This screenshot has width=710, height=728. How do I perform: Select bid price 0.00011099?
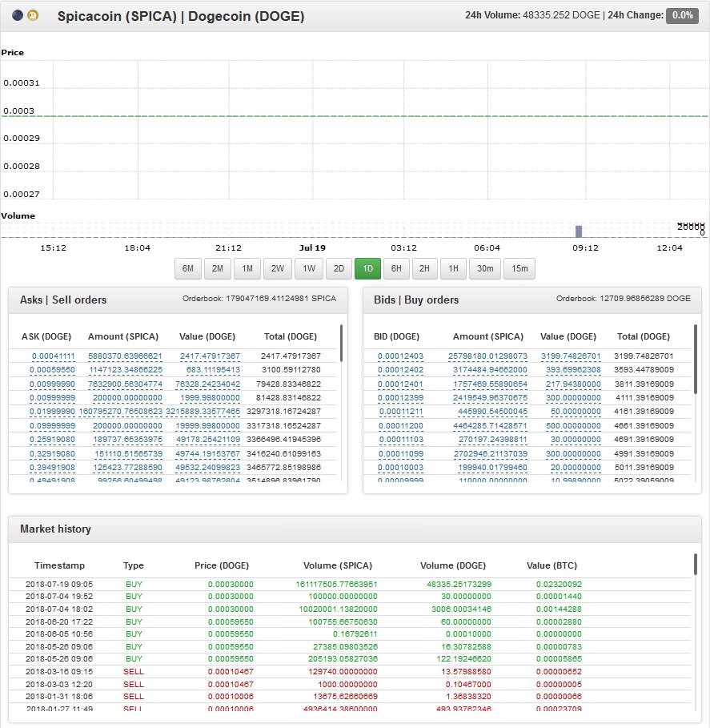click(x=401, y=453)
